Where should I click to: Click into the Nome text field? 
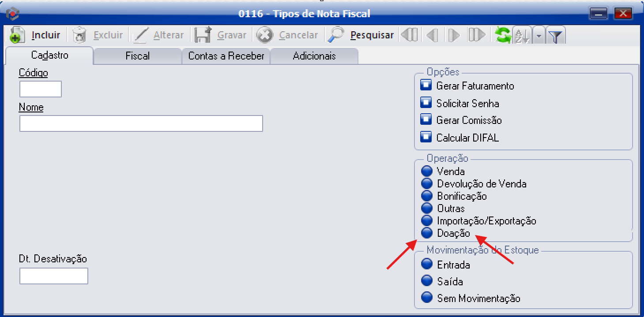coord(141,123)
